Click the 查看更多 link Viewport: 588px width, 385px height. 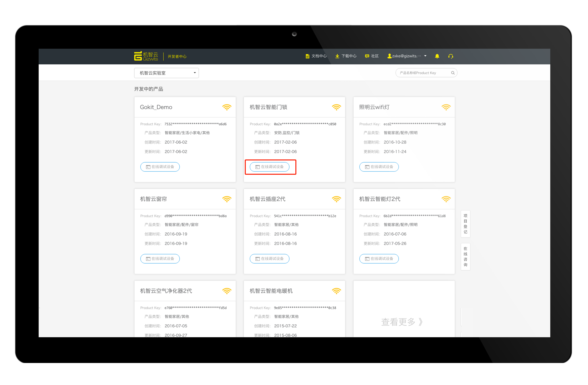[402, 322]
